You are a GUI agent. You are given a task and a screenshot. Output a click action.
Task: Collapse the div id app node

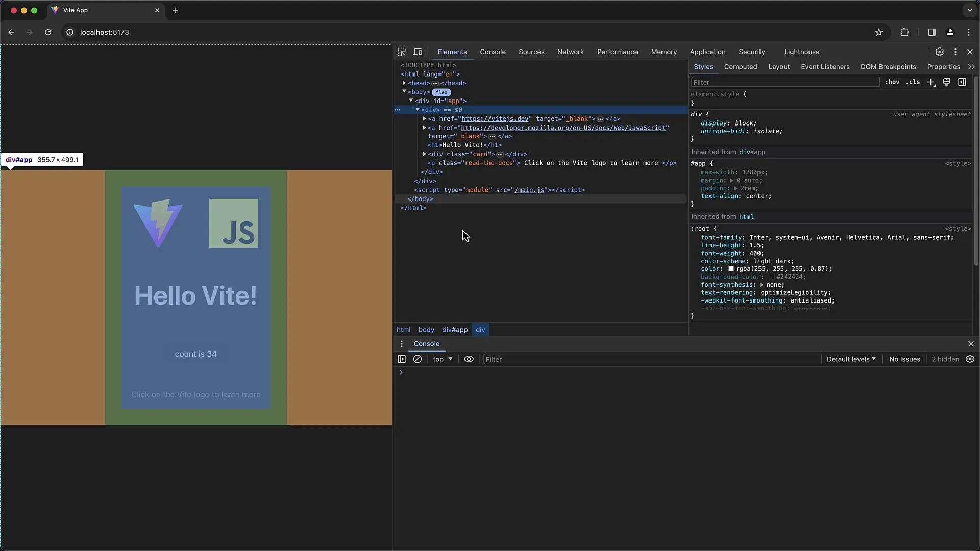point(410,101)
